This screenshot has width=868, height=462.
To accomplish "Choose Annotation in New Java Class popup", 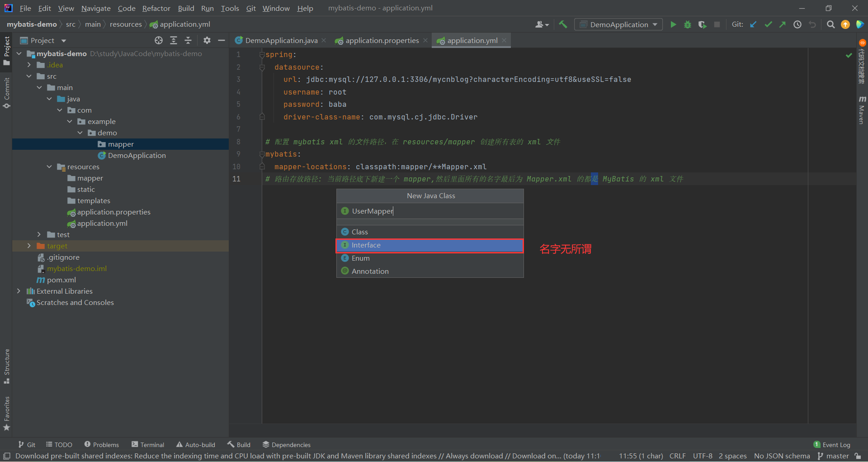I will click(x=430, y=271).
